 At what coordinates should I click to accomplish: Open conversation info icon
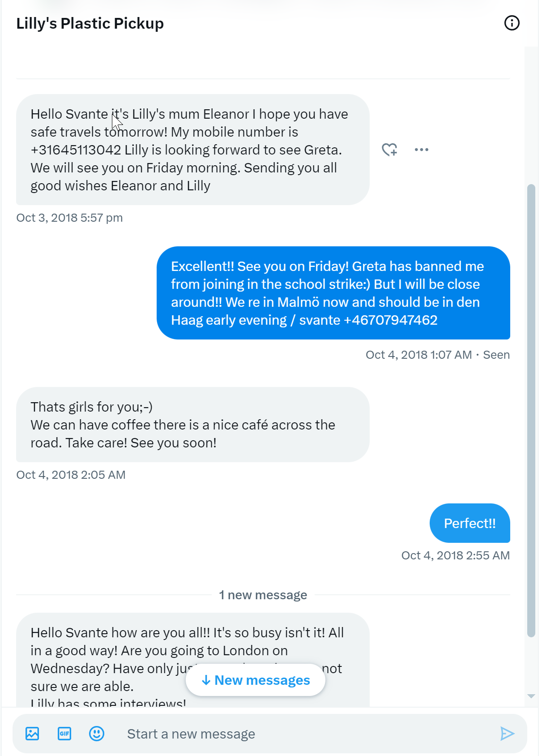[512, 23]
